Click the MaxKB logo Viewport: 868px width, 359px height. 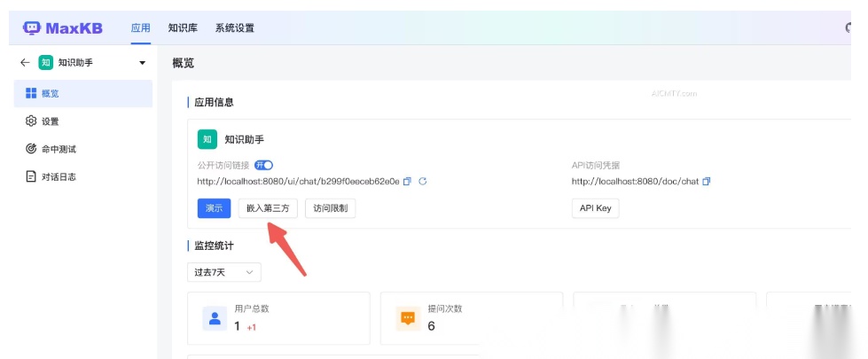click(63, 28)
